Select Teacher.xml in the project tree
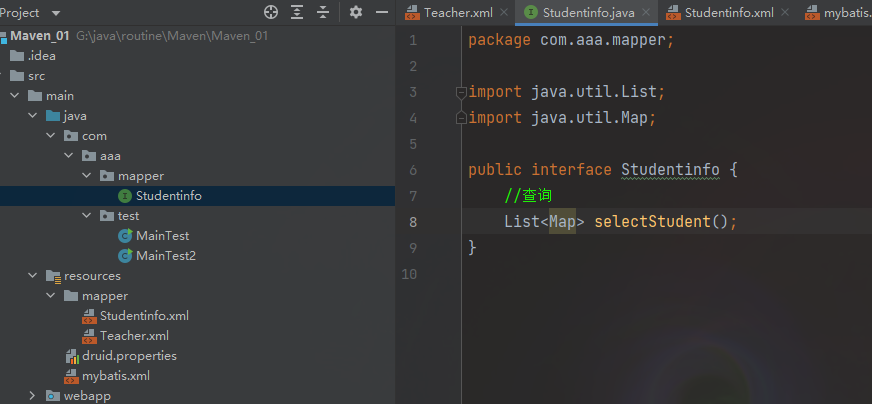The width and height of the screenshot is (872, 404). (134, 336)
